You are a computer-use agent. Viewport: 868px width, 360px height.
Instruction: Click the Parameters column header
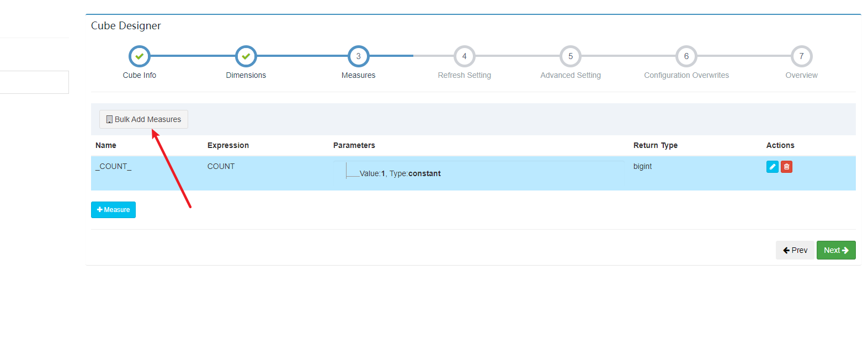[354, 145]
